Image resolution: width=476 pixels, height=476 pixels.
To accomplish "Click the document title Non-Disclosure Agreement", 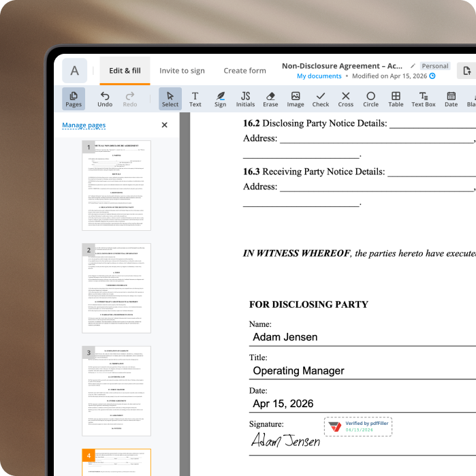I will (x=342, y=66).
